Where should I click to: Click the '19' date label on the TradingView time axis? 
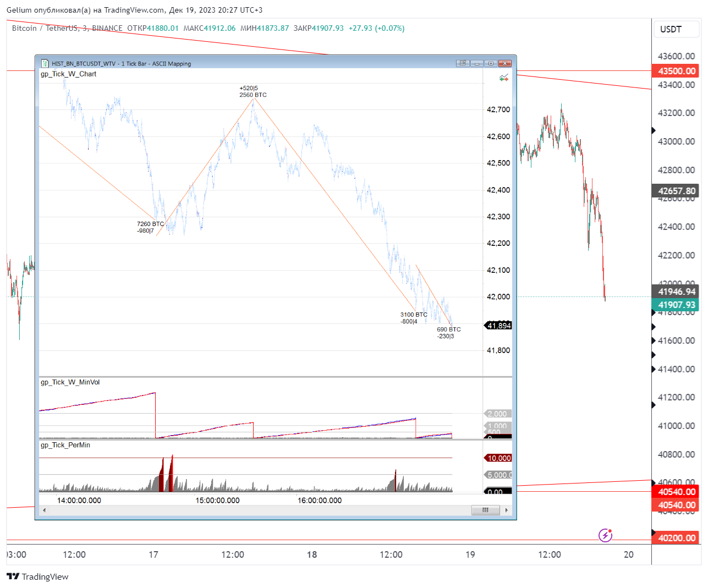pyautogui.click(x=470, y=554)
